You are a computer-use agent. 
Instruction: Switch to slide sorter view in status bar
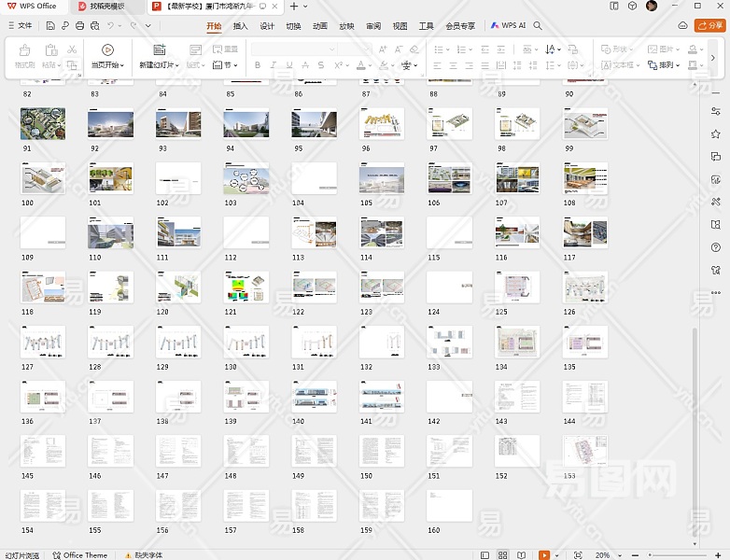[504, 554]
